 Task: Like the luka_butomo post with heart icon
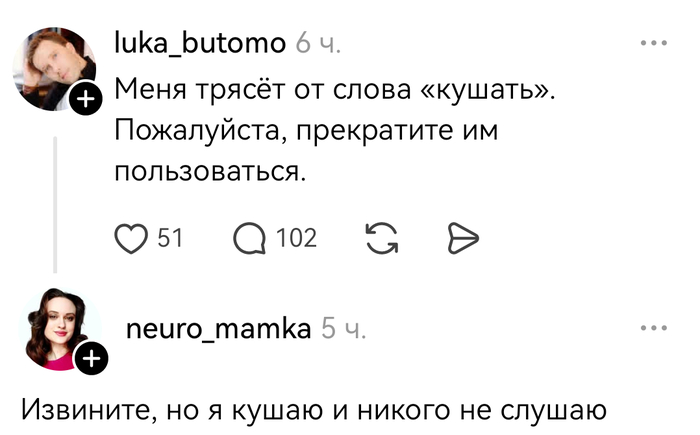130,237
